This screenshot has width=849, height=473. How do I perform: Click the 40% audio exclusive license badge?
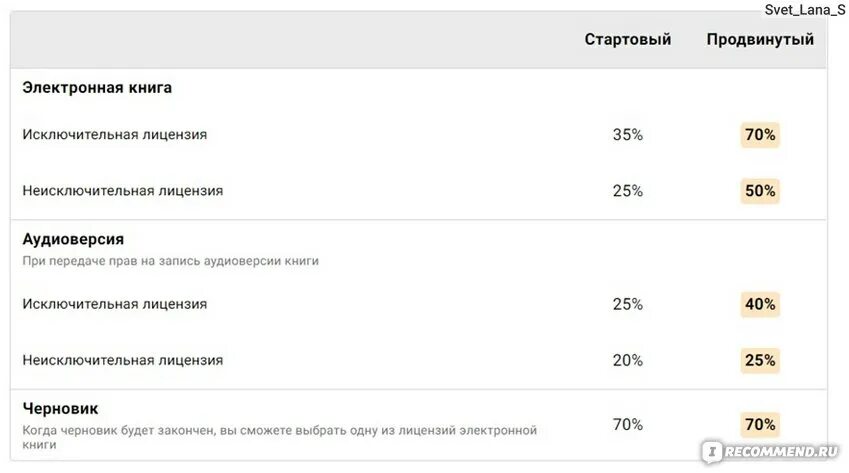coord(760,304)
